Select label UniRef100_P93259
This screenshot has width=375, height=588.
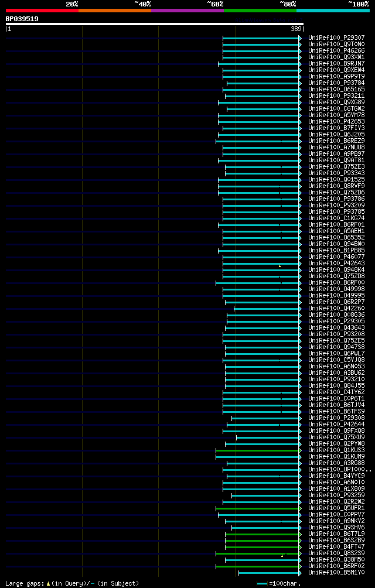click(x=336, y=495)
